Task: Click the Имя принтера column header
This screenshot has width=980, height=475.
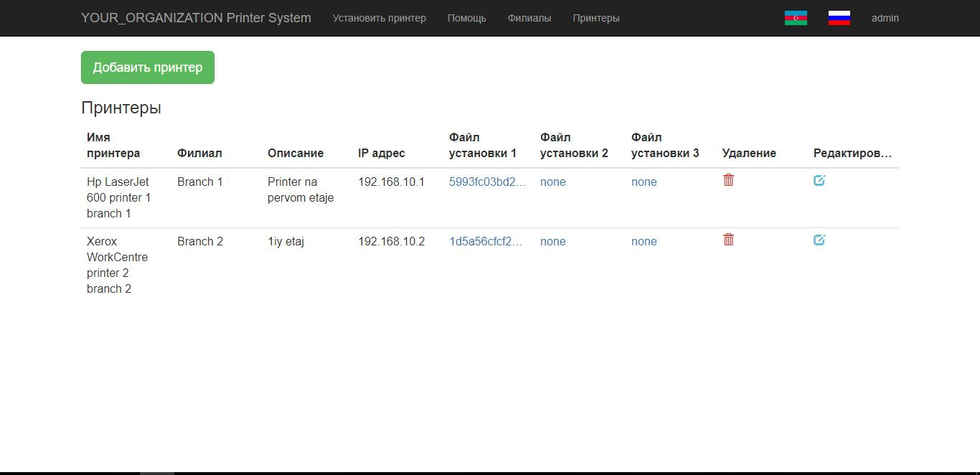Action: click(113, 145)
